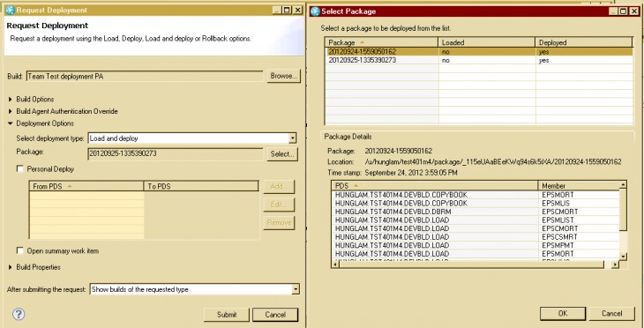Open the After submitting the request dropdown

coord(296,289)
